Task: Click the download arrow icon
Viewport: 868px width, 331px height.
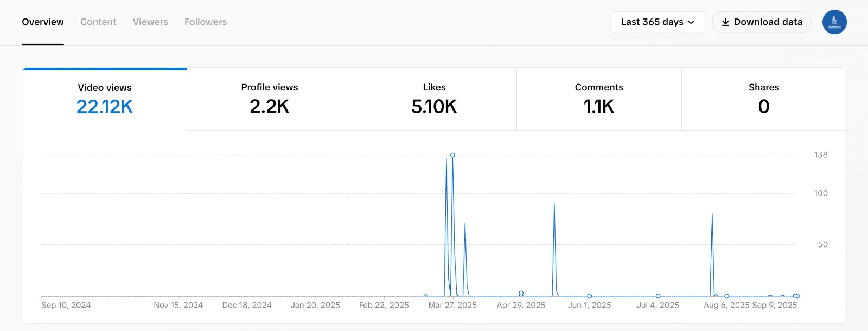Action: click(x=725, y=22)
